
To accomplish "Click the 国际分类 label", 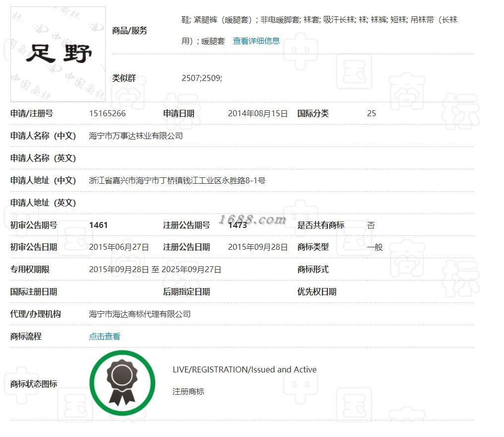I will (x=313, y=114).
